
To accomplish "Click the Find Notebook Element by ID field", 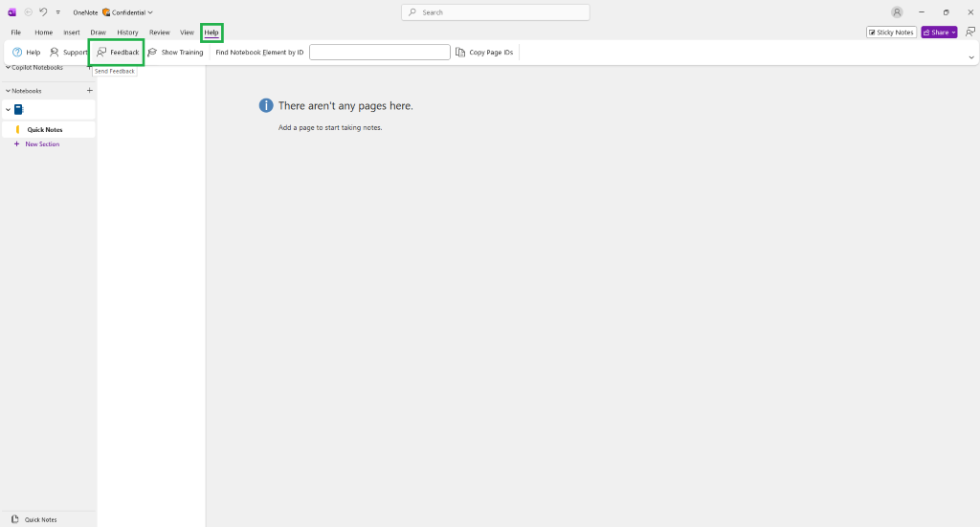I will 379,53.
